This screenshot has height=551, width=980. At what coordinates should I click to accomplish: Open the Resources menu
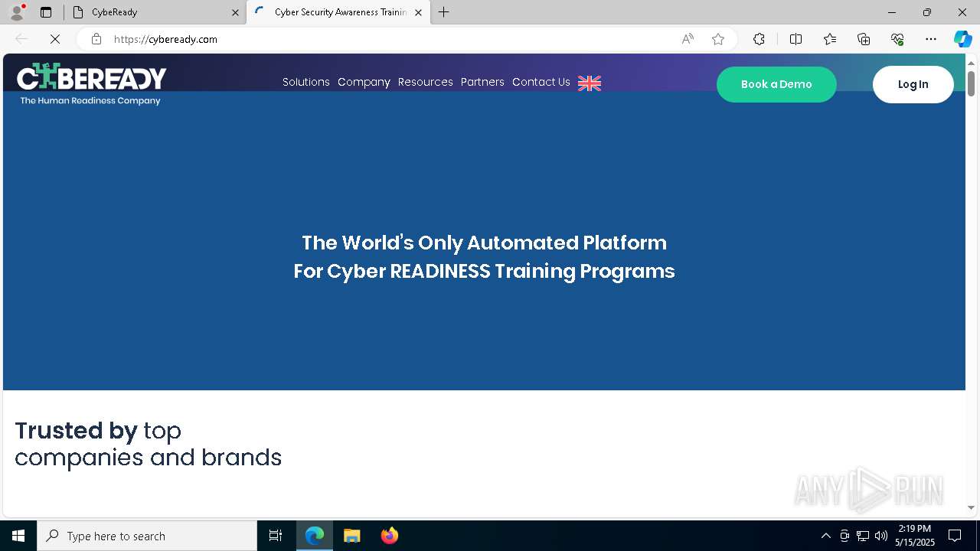[x=426, y=82]
